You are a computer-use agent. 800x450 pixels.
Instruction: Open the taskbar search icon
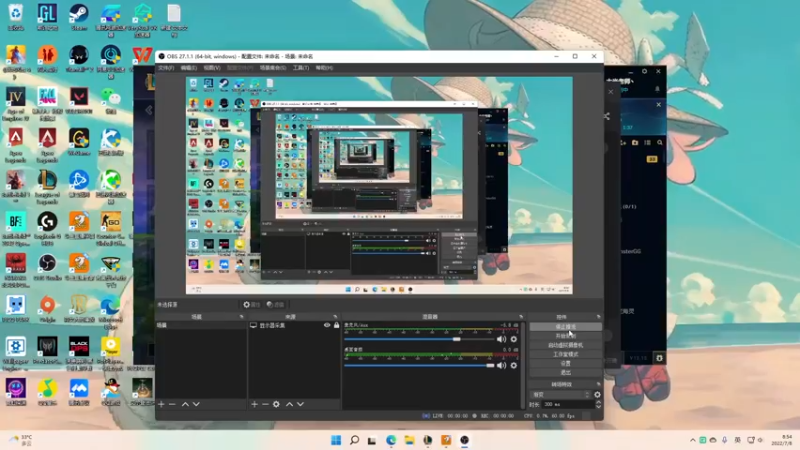(354, 440)
